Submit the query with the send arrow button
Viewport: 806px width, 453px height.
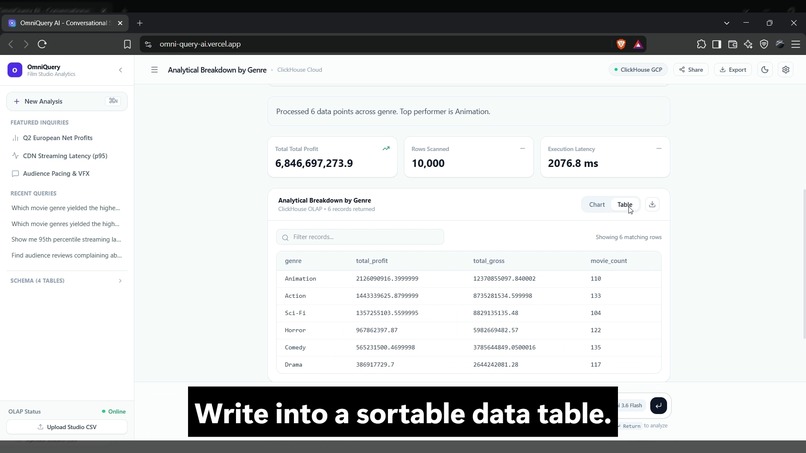click(x=658, y=405)
